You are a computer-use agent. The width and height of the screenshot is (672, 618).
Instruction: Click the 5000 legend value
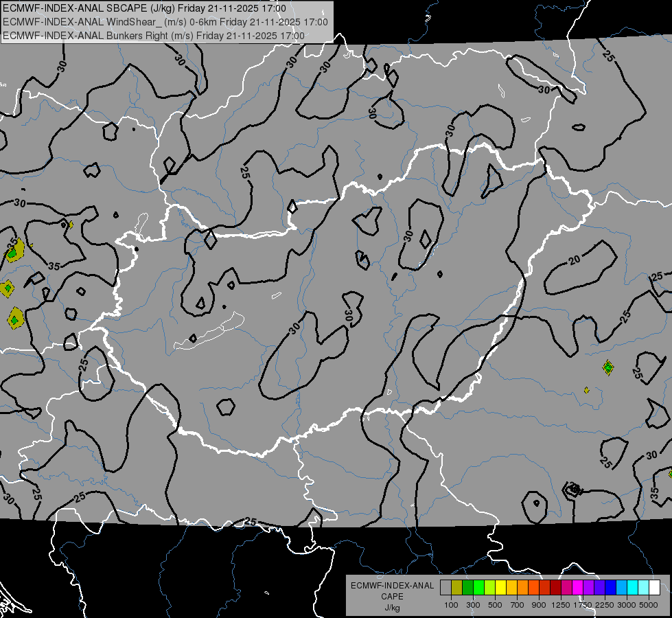coord(649,605)
